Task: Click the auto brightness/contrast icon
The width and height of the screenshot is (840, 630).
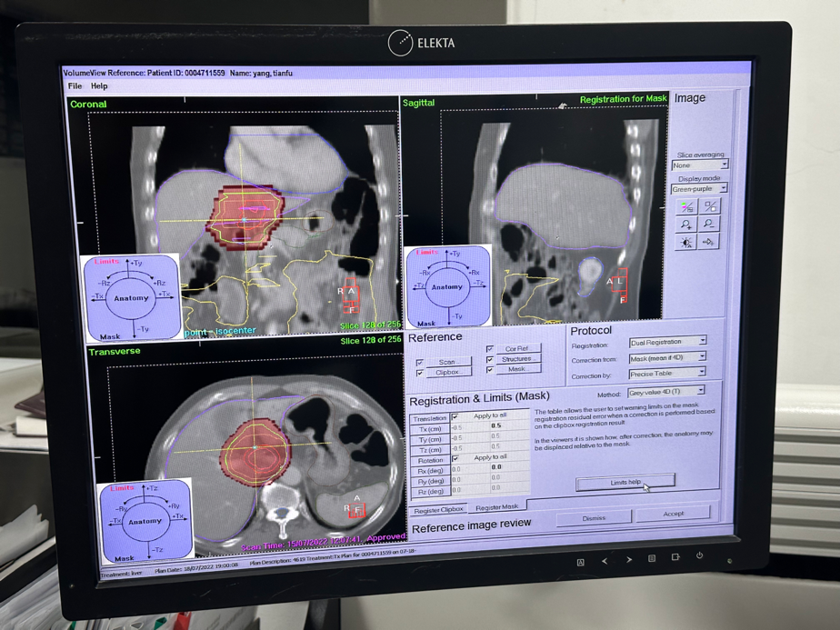Action: [687, 242]
